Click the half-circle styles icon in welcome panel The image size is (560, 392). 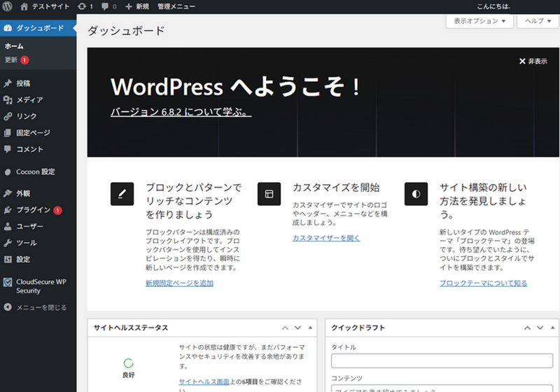416,194
